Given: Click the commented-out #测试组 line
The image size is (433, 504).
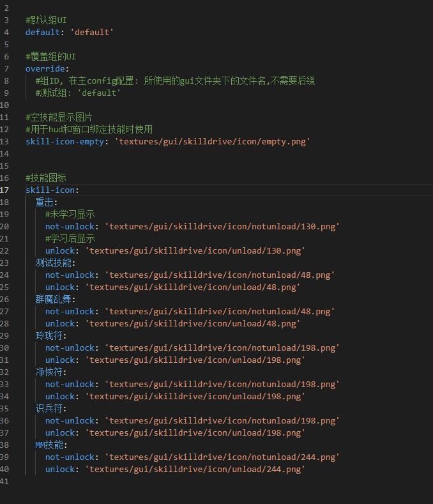Looking at the screenshot, I should coord(78,93).
